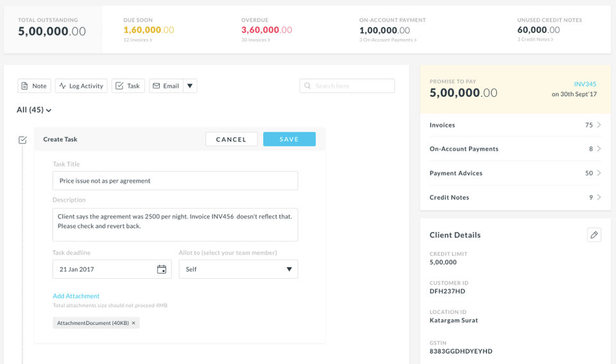Save the new task
This screenshot has width=616, height=364.
pos(289,139)
